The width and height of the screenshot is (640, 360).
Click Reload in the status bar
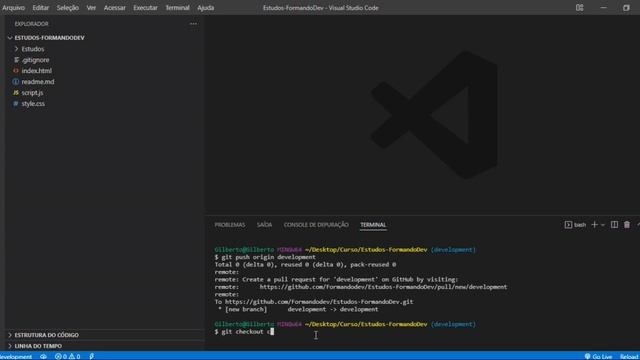click(x=629, y=356)
